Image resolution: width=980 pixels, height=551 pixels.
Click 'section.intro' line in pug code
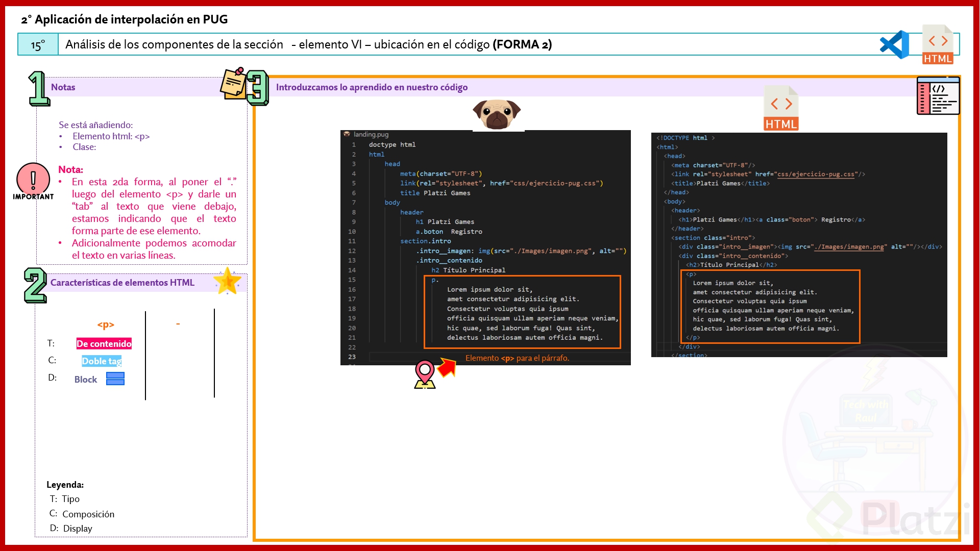[x=425, y=241]
